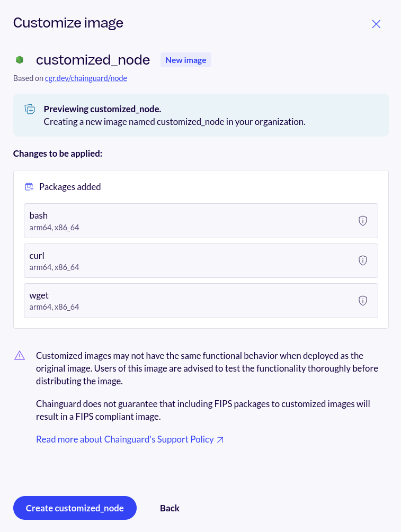Click the customized_node image name heading
401x532 pixels.
tap(93, 60)
